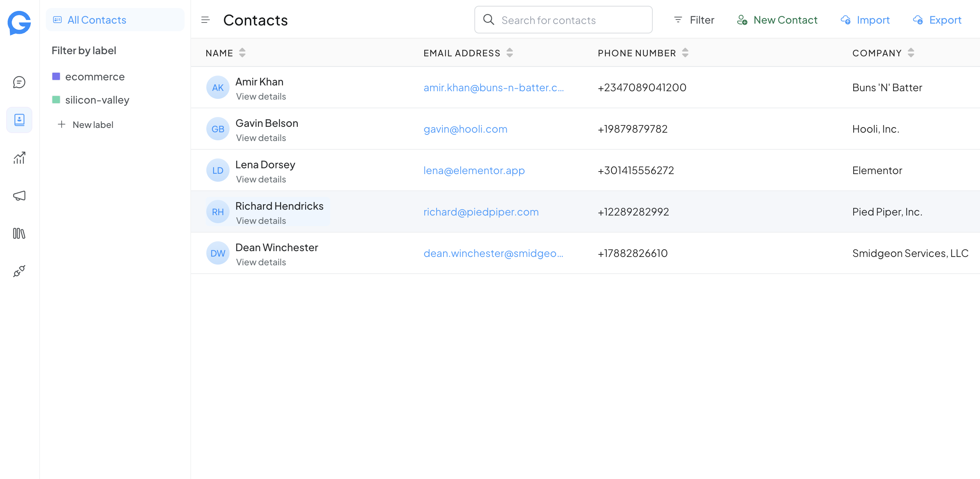Sort the COMPANY column
Image resolution: width=980 pixels, height=479 pixels.
coord(911,53)
